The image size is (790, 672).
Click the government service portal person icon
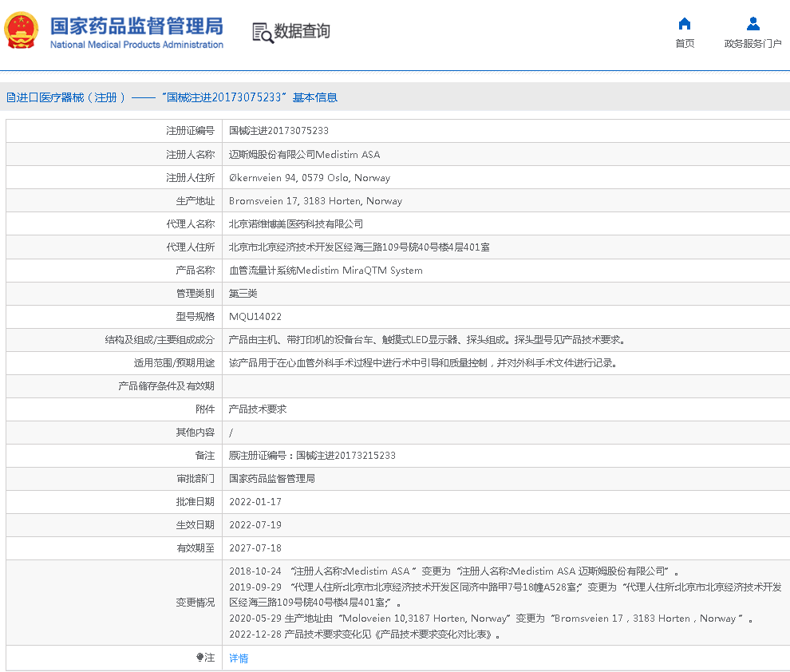(x=752, y=24)
